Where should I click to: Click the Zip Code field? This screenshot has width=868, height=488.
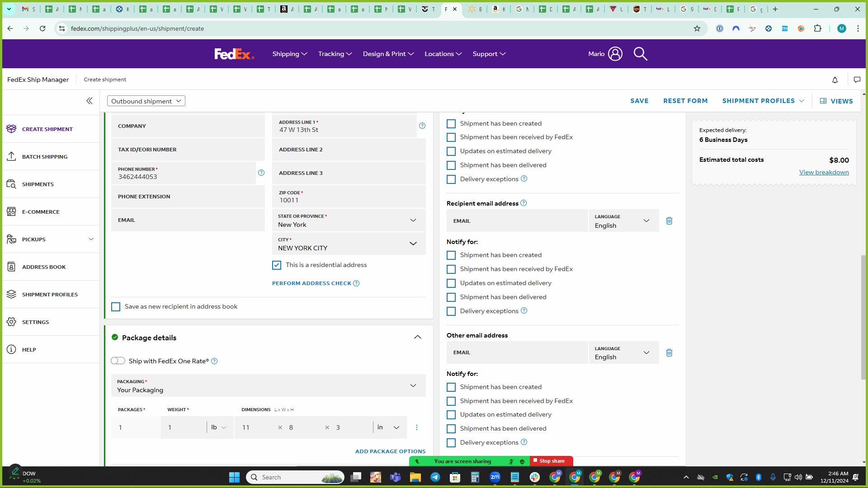(x=349, y=197)
